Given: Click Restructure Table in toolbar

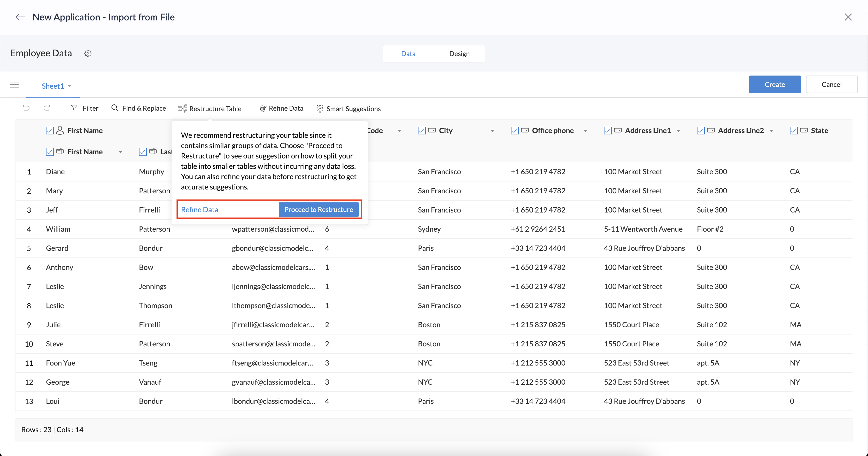Looking at the screenshot, I should (210, 109).
